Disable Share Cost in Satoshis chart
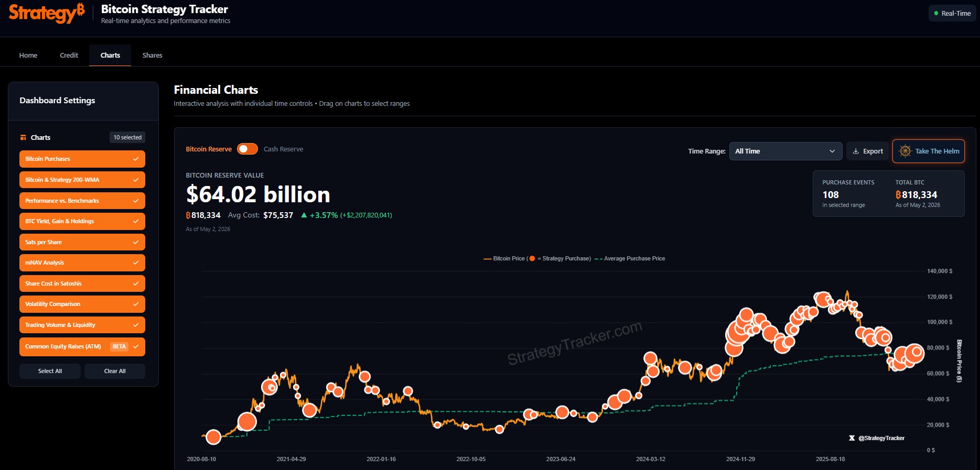The image size is (980, 470). click(82, 283)
